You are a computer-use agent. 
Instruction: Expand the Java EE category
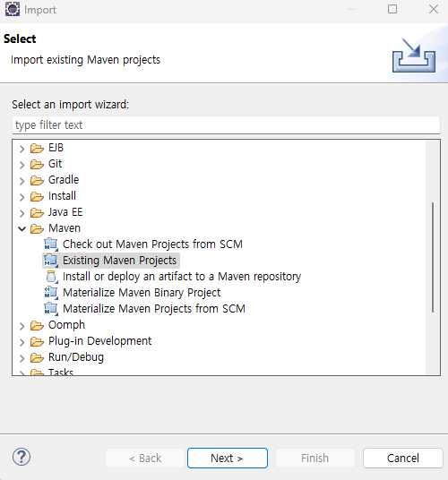click(22, 213)
